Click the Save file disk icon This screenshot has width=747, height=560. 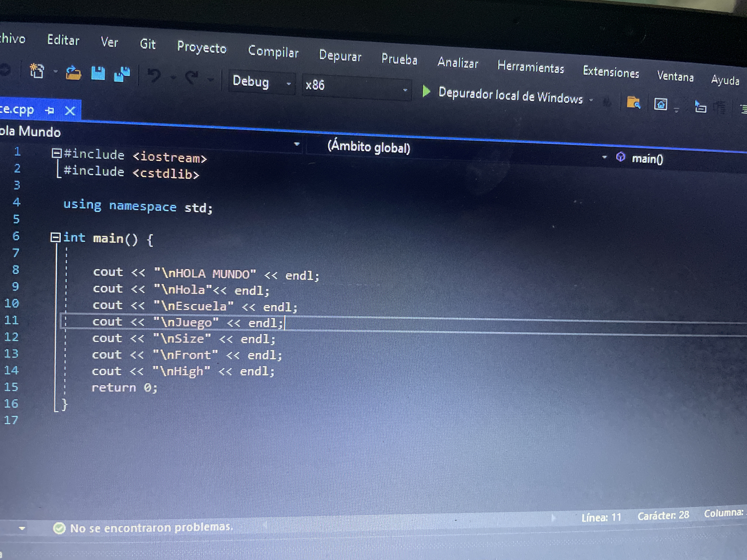[x=98, y=74]
